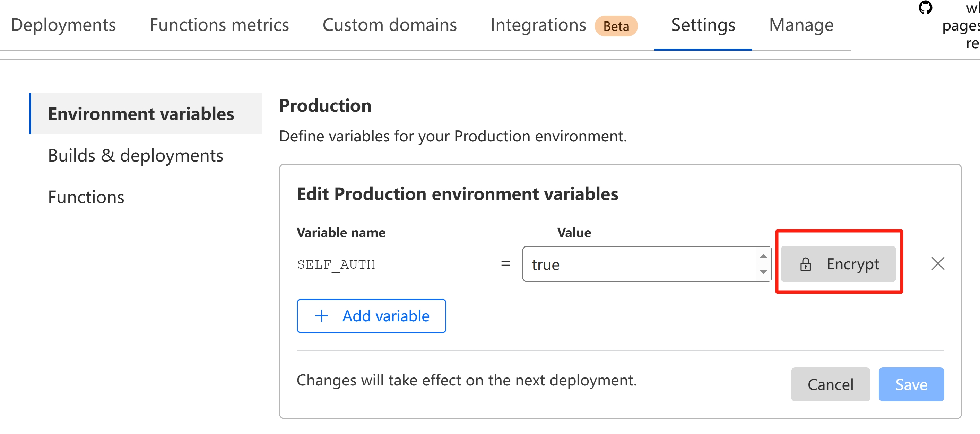Click the SELF_AUTH value input field
Screen dimensions: 980x434
646,264
